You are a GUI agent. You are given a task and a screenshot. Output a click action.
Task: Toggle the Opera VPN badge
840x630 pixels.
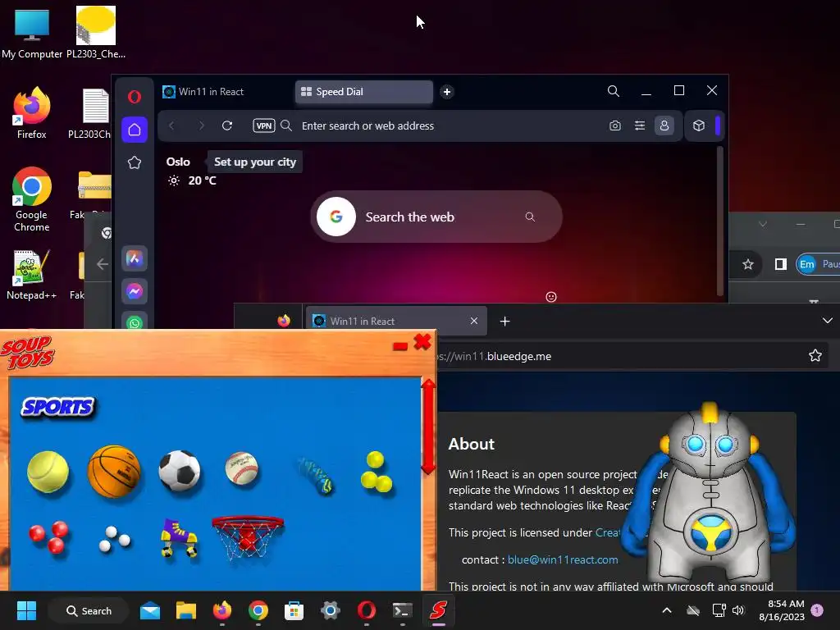263,126
